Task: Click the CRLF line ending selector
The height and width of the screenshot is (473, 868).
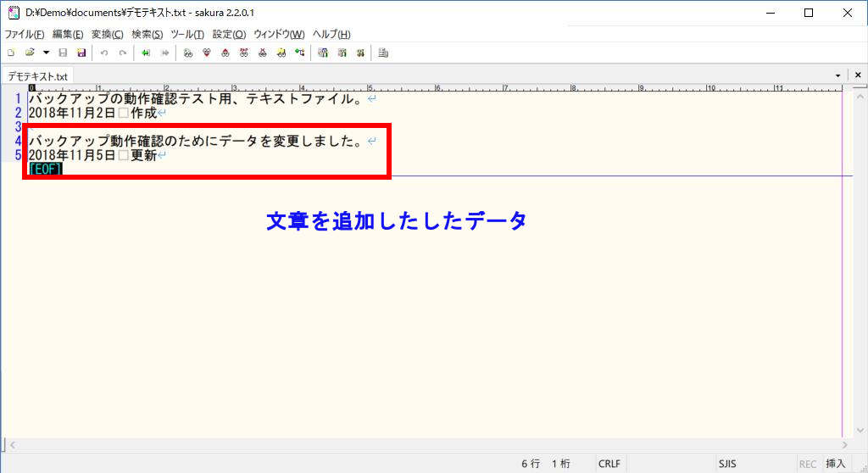Action: (609, 464)
